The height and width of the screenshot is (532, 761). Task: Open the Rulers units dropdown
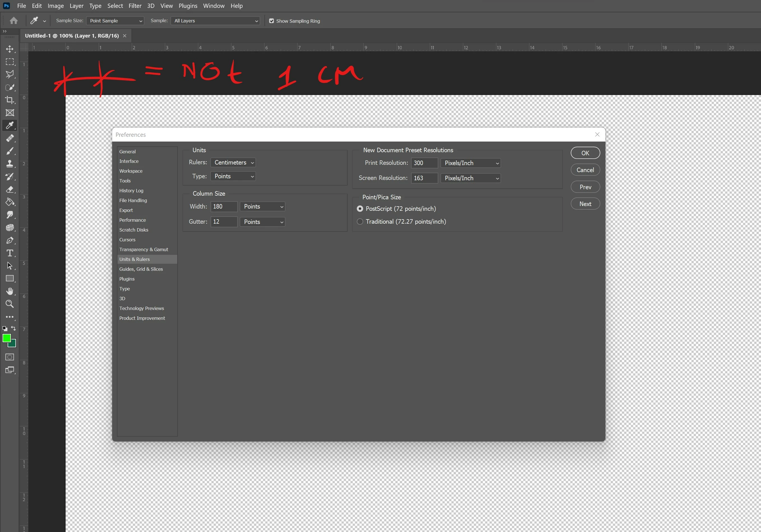(233, 163)
